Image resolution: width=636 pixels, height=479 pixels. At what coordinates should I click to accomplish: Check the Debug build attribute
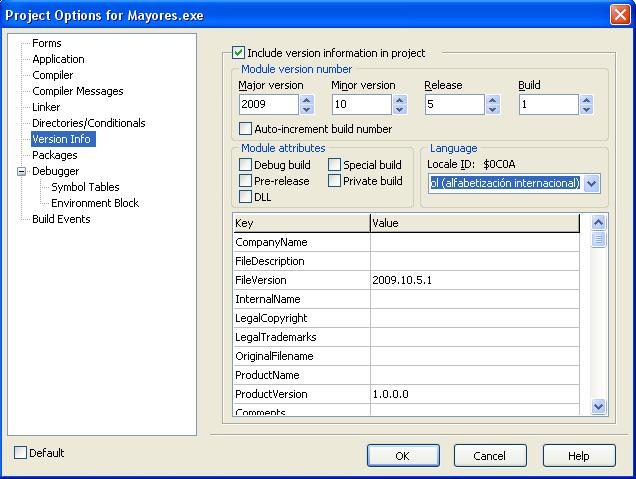click(246, 165)
